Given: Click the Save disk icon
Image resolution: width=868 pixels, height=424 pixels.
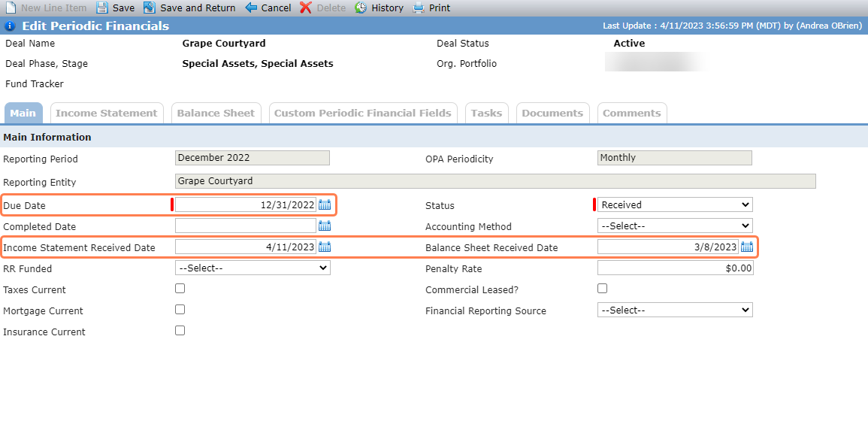Looking at the screenshot, I should click(102, 8).
